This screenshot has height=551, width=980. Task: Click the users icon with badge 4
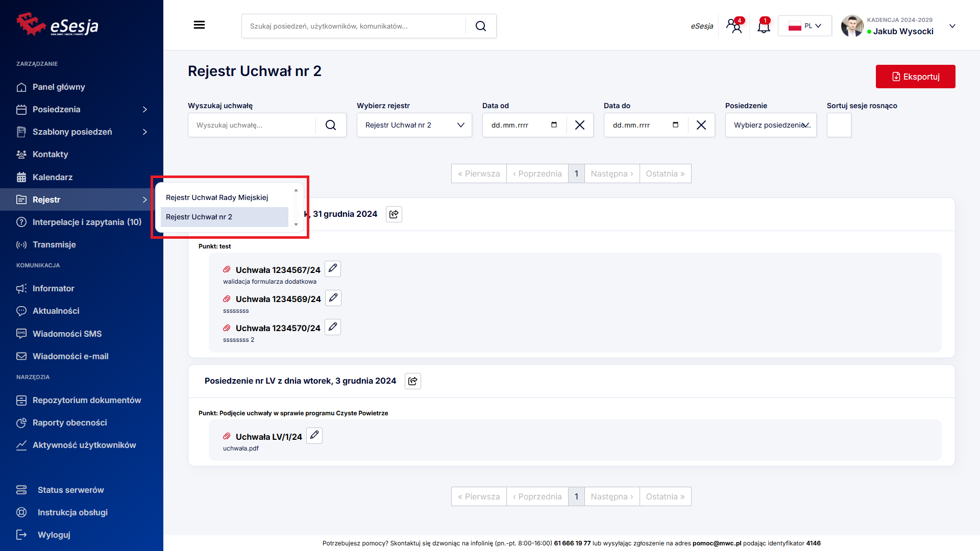click(734, 26)
